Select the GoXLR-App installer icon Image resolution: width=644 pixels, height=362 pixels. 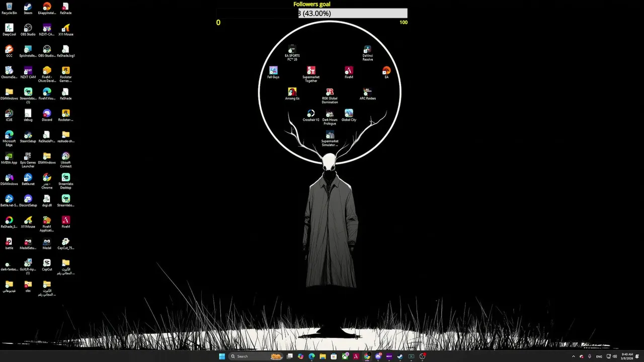pyautogui.click(x=28, y=266)
